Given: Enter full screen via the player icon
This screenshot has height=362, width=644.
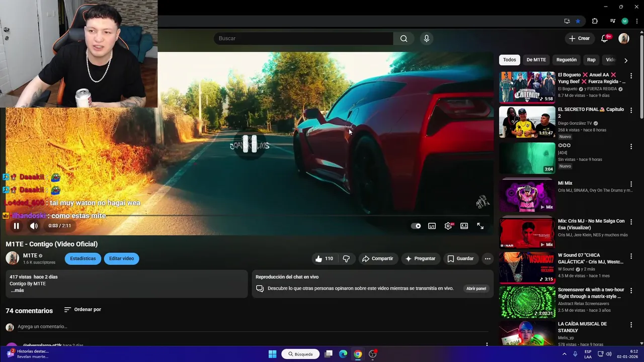Looking at the screenshot, I should 480,226.
